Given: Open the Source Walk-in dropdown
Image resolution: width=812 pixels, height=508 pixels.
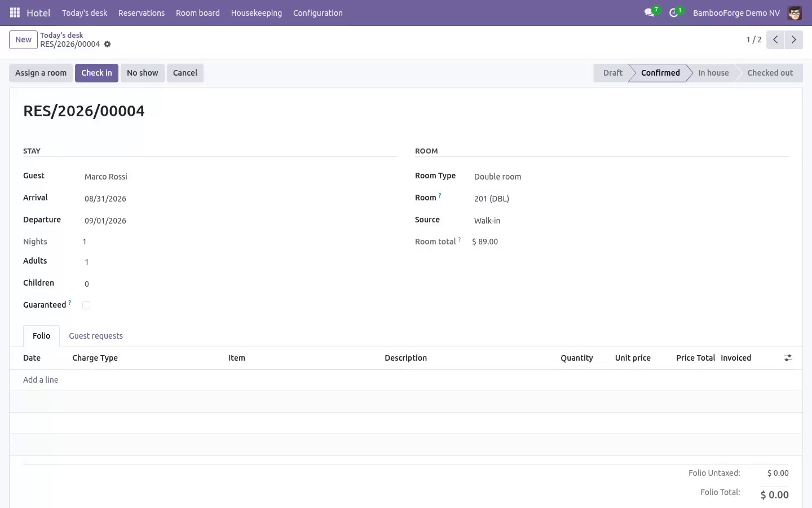Looking at the screenshot, I should tap(630, 221).
